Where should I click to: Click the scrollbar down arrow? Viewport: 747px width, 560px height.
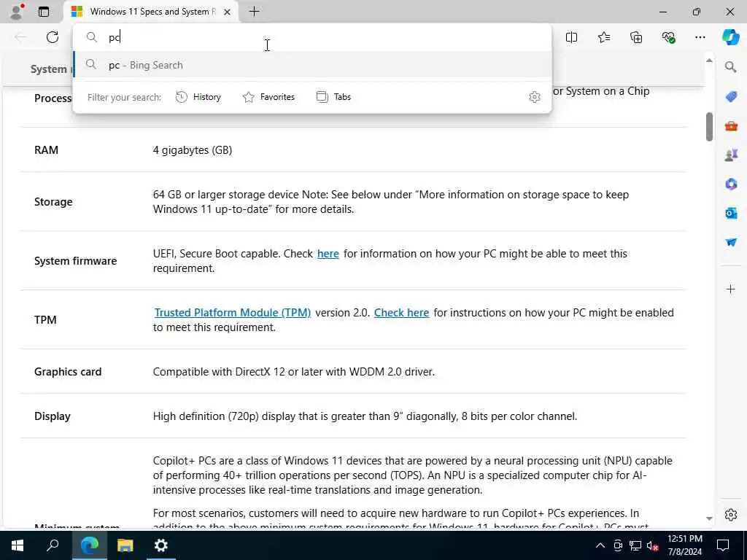pos(709,518)
